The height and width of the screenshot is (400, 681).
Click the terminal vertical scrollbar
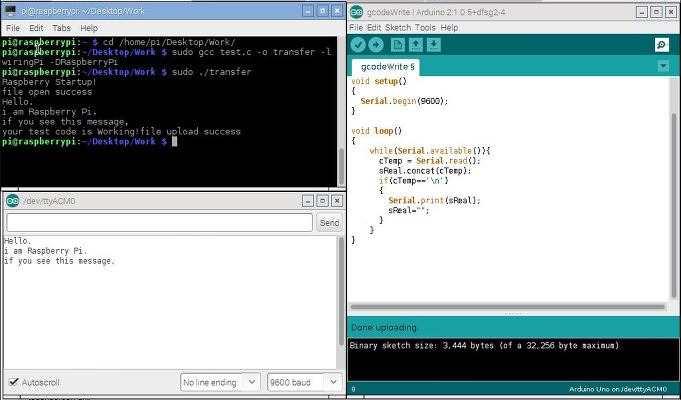pos(341,167)
